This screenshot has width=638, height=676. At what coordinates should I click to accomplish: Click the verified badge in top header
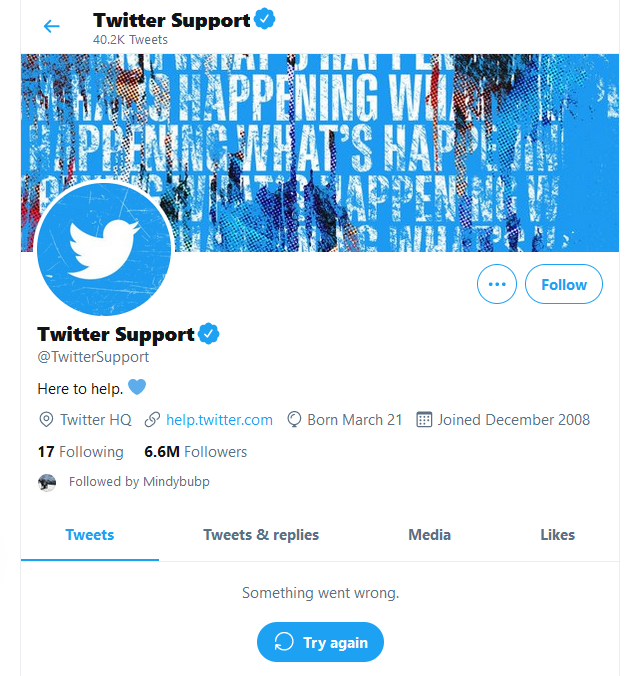pyautogui.click(x=266, y=19)
